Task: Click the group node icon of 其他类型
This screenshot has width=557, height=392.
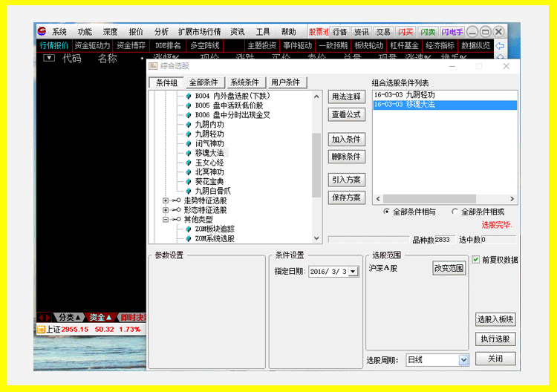Action: 176,220
